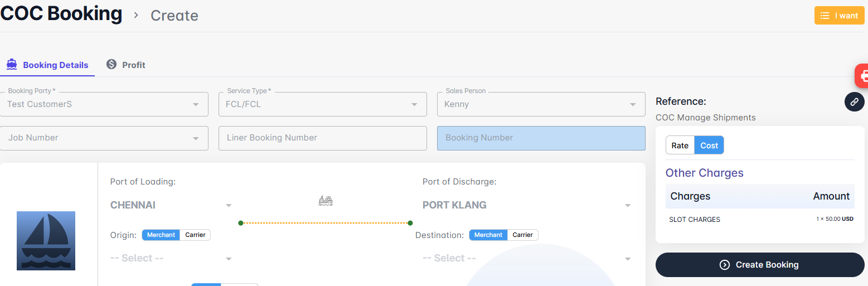868x286 pixels.
Task: Switch to the Profit tab
Action: pos(127,65)
